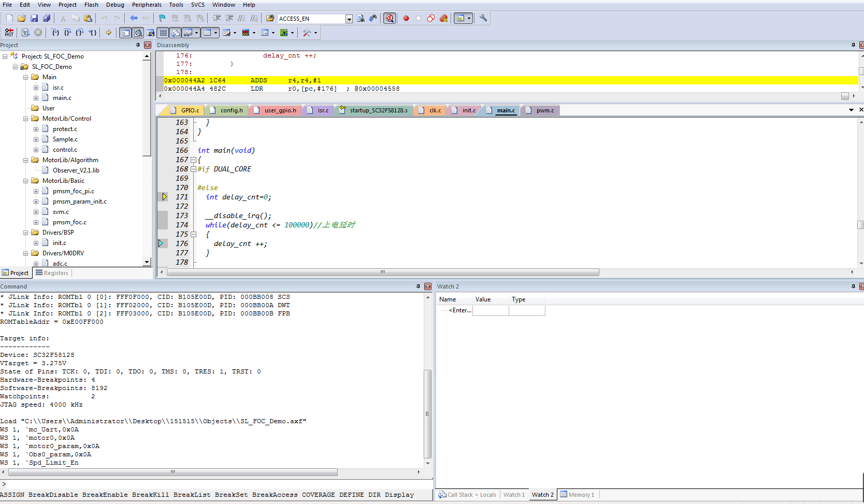Step out of the current function
Viewport: 864px width, 504px height.
tap(80, 33)
